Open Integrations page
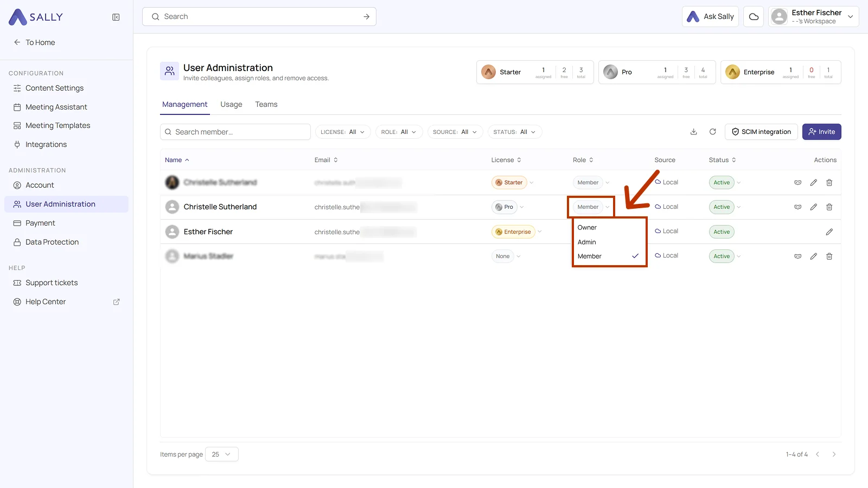868x488 pixels. tap(66, 145)
